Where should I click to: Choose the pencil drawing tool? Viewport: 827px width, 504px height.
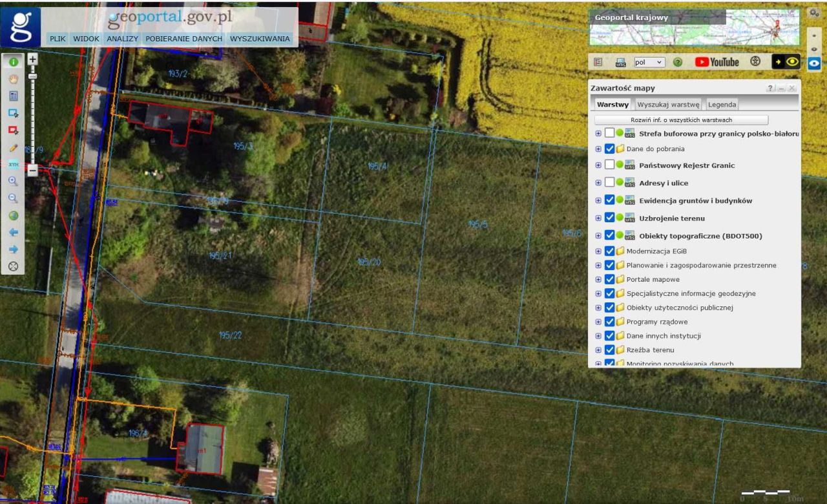pos(13,147)
